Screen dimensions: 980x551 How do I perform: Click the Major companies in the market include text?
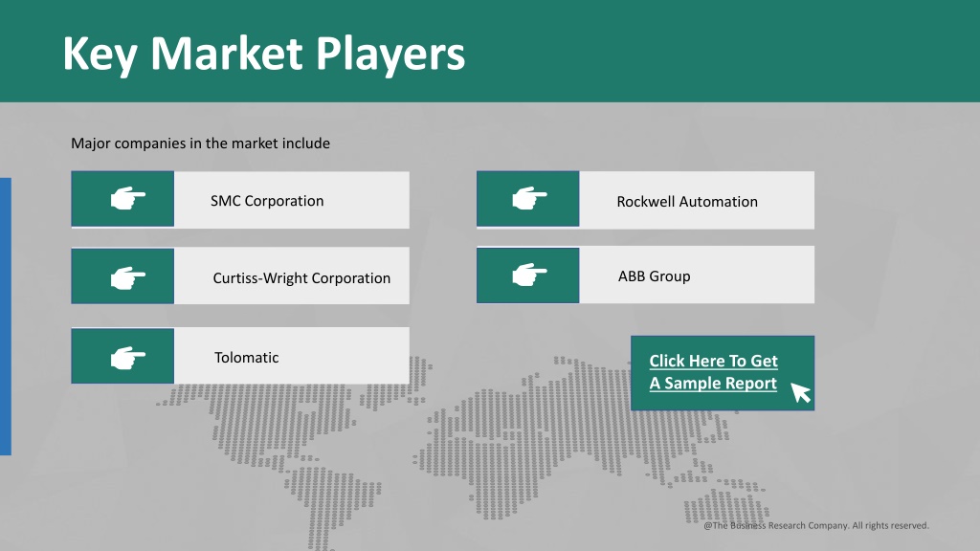(200, 143)
